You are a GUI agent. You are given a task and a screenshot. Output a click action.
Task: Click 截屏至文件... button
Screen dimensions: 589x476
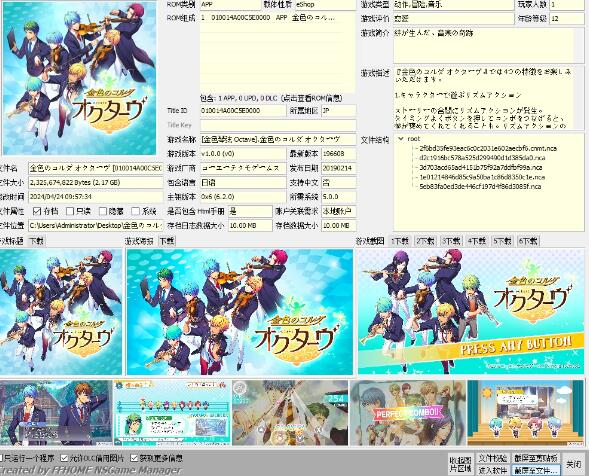point(535,470)
